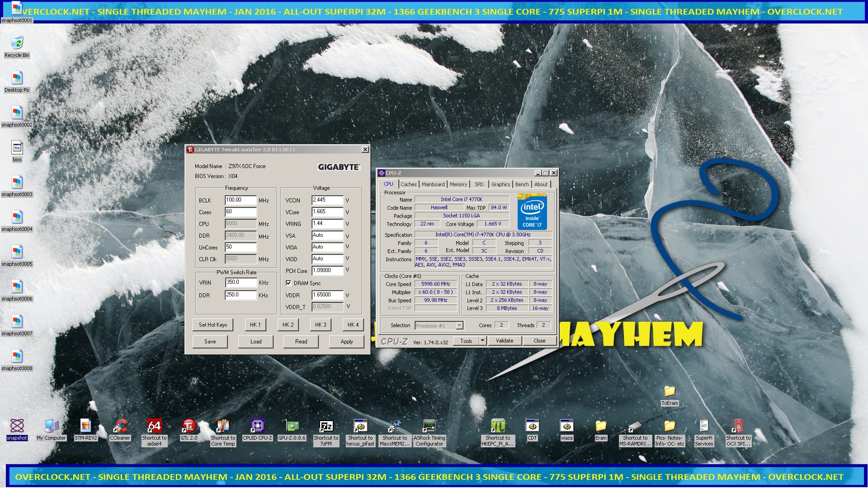The height and width of the screenshot is (488, 868).
Task: Open the Eram folder
Action: pos(601,430)
